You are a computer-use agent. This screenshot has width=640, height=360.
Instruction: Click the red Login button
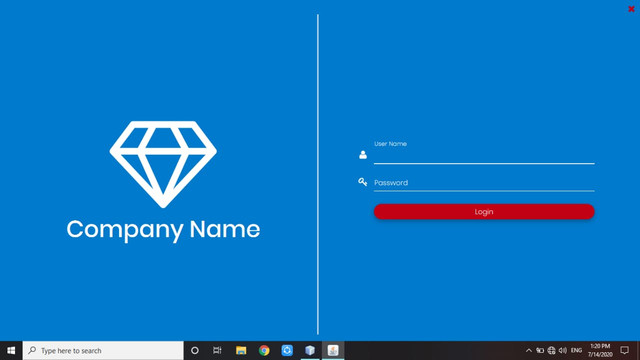pos(484,212)
